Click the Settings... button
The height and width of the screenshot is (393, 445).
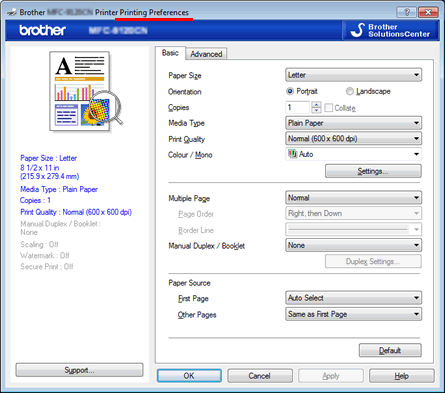(x=373, y=171)
